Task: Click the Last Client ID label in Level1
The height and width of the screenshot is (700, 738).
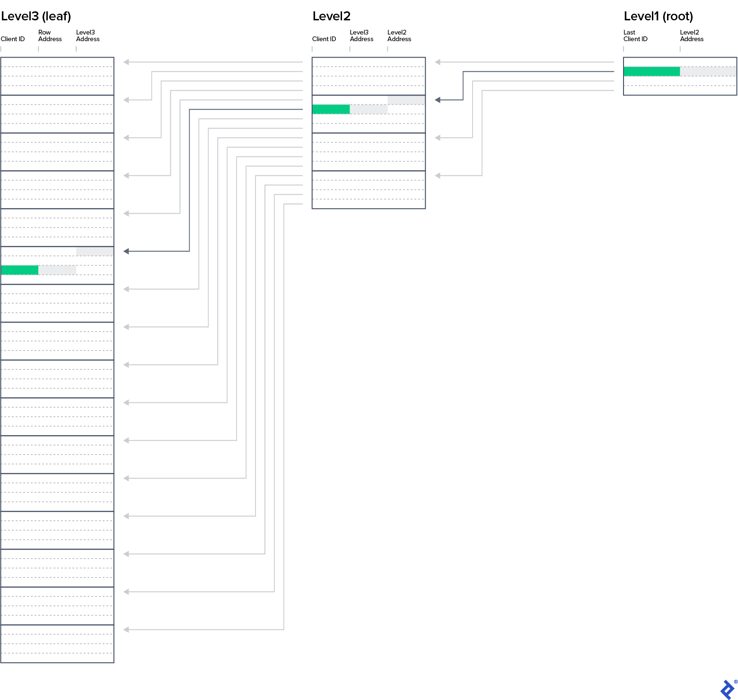Action: pos(634,35)
